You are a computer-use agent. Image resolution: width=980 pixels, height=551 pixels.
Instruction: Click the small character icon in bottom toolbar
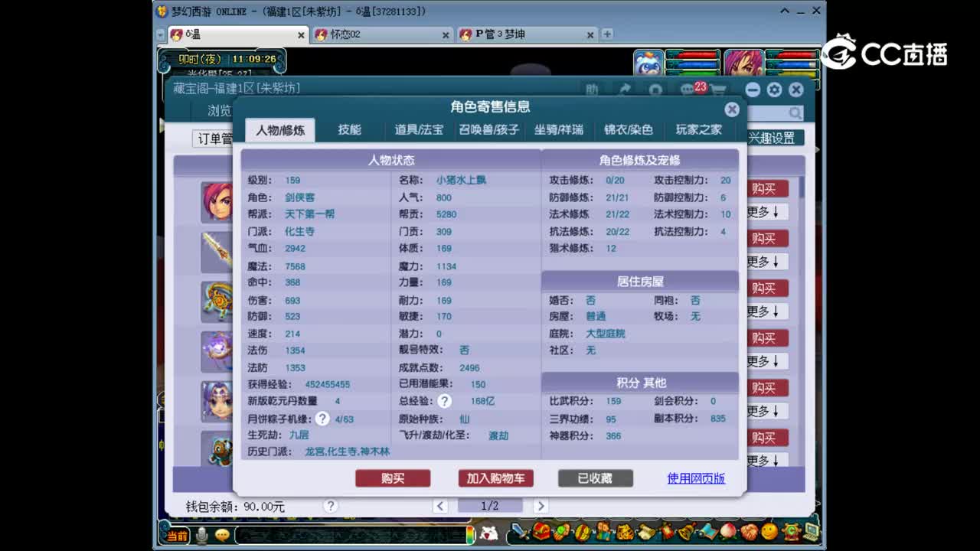click(x=604, y=532)
